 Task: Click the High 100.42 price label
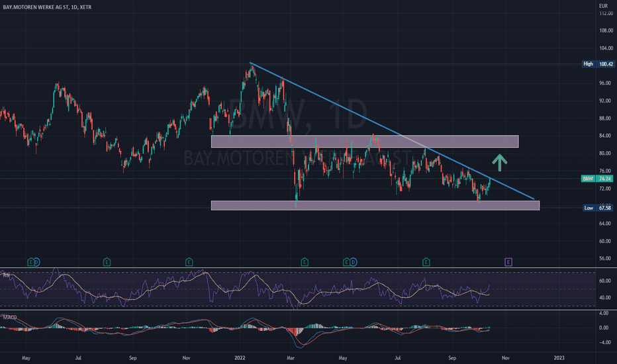tap(598, 64)
